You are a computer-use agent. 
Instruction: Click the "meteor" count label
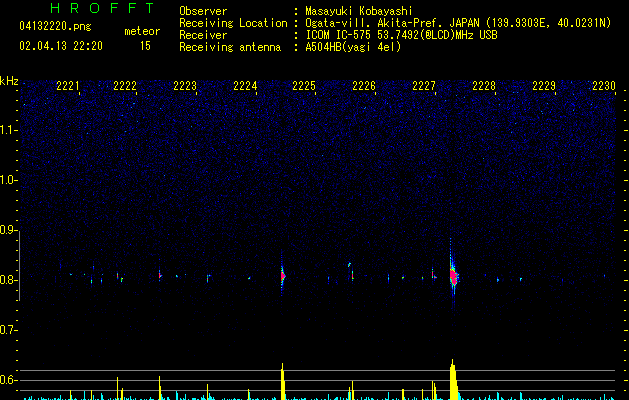142,31
